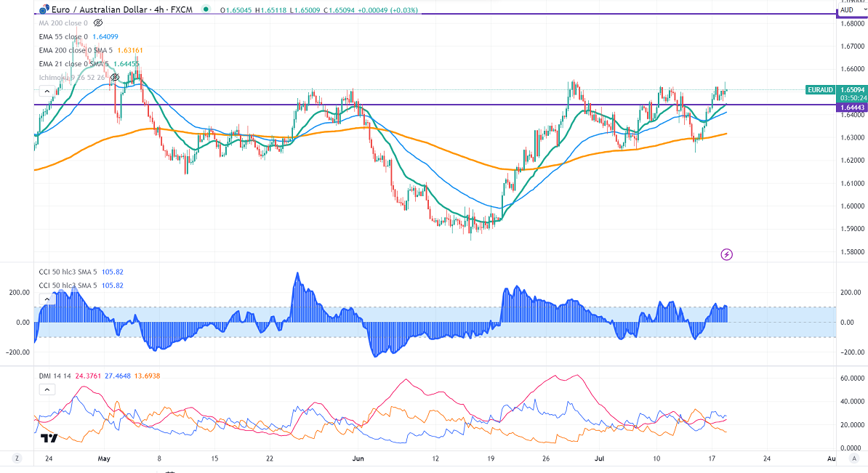Click the +0.00049 (+0.03%) change value

pyautogui.click(x=389, y=10)
